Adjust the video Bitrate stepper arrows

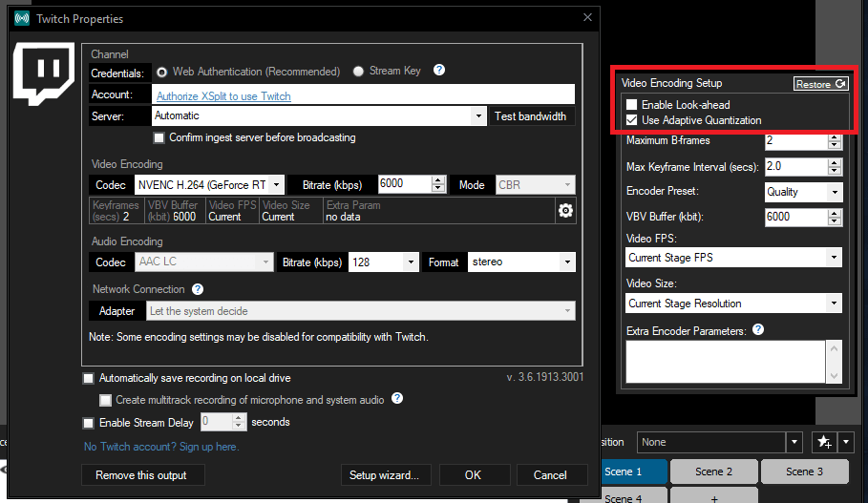(x=438, y=184)
